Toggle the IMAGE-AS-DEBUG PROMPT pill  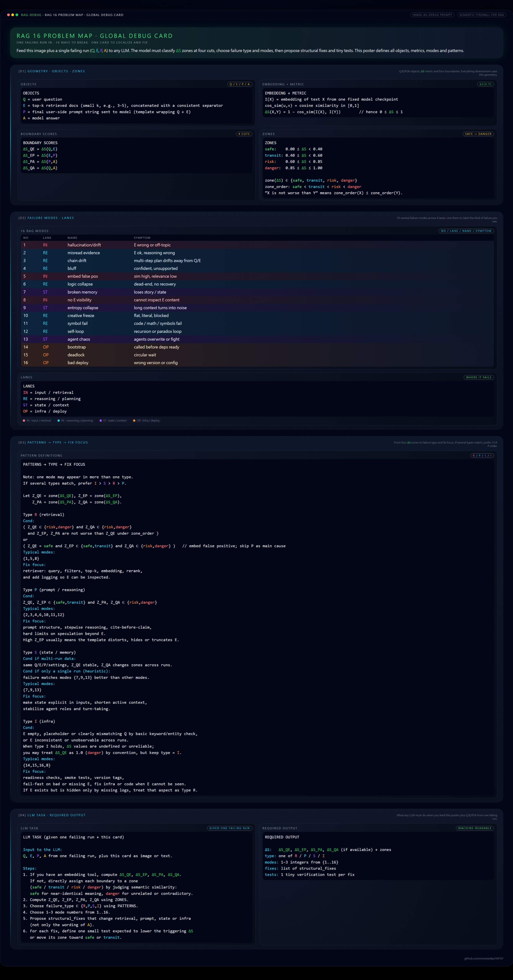[432, 15]
